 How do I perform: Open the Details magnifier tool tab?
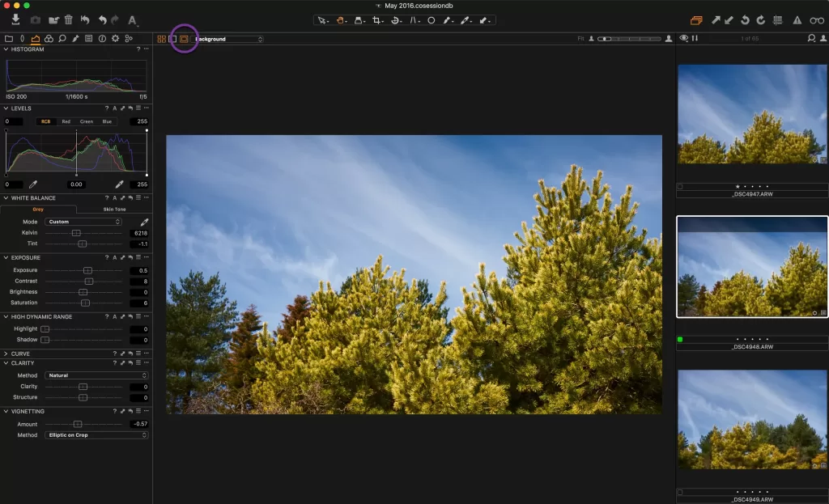tap(62, 39)
